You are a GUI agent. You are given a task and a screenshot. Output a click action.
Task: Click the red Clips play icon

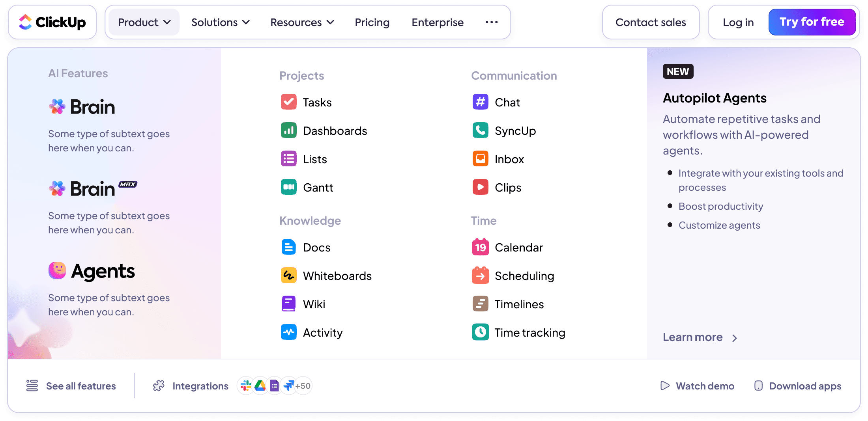click(481, 187)
